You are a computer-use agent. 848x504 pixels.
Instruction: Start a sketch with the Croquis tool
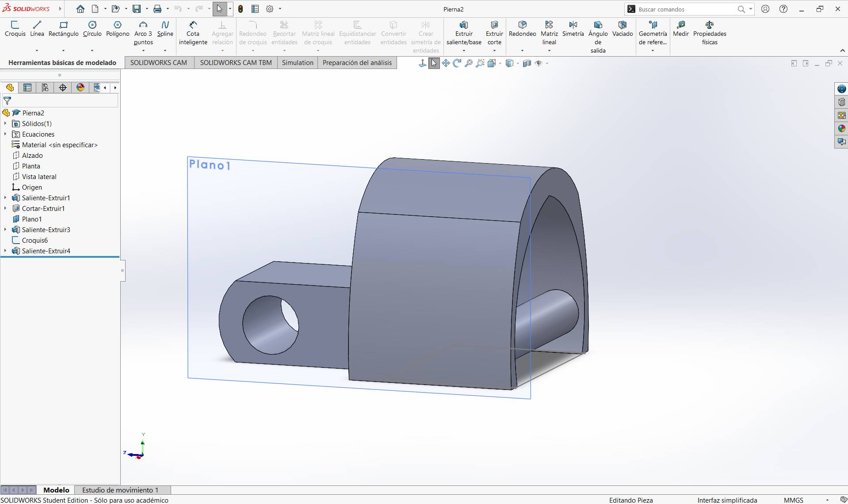click(x=15, y=29)
